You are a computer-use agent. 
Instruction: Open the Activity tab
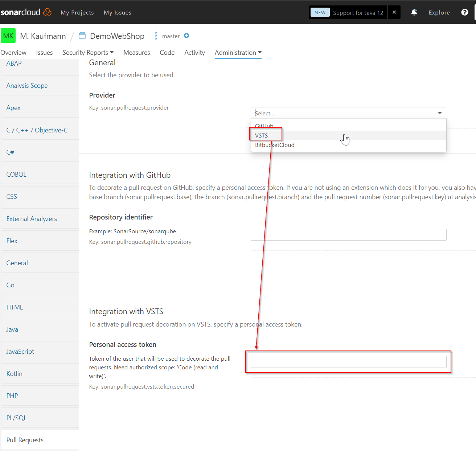pos(194,53)
